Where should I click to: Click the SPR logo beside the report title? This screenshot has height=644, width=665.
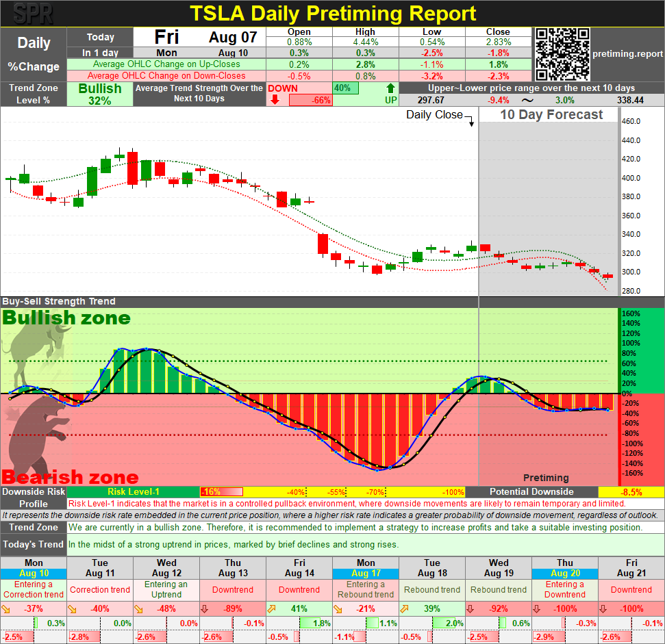tap(33, 14)
